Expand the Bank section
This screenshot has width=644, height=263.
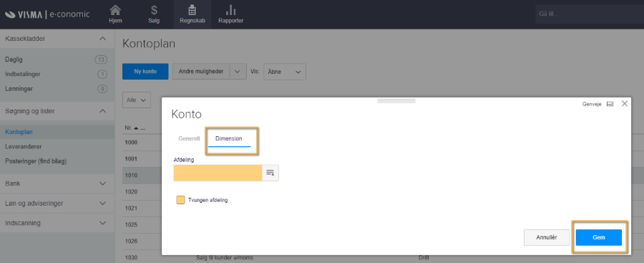click(102, 183)
